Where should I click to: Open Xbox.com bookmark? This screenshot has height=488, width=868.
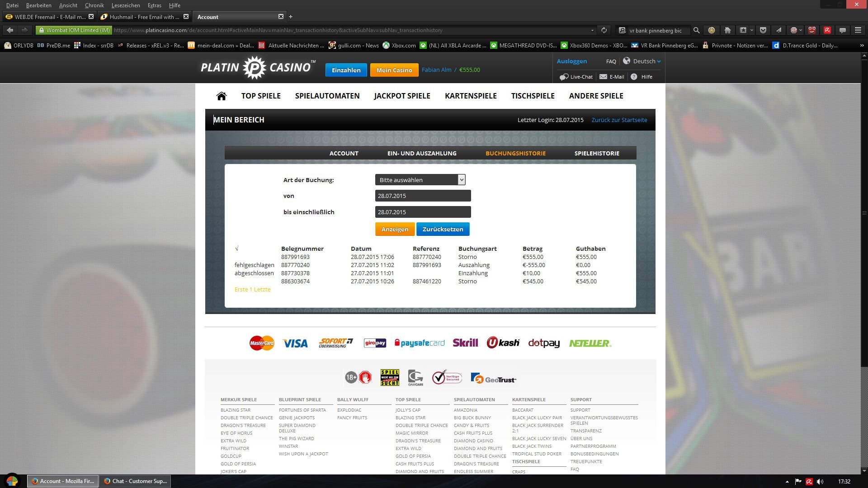399,45
